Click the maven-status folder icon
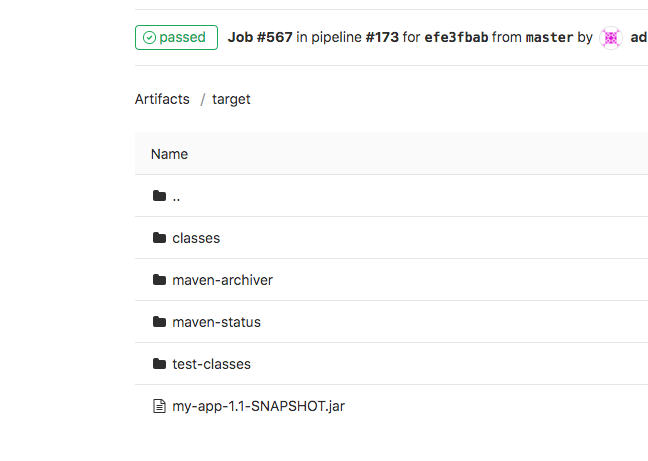Viewport: 648px width, 461px height. 160,322
